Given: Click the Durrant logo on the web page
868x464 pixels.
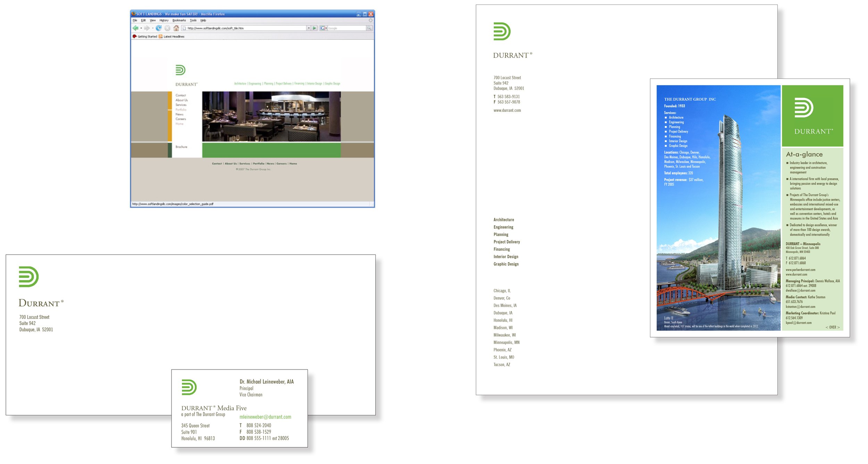Looking at the screenshot, I should click(x=181, y=70).
